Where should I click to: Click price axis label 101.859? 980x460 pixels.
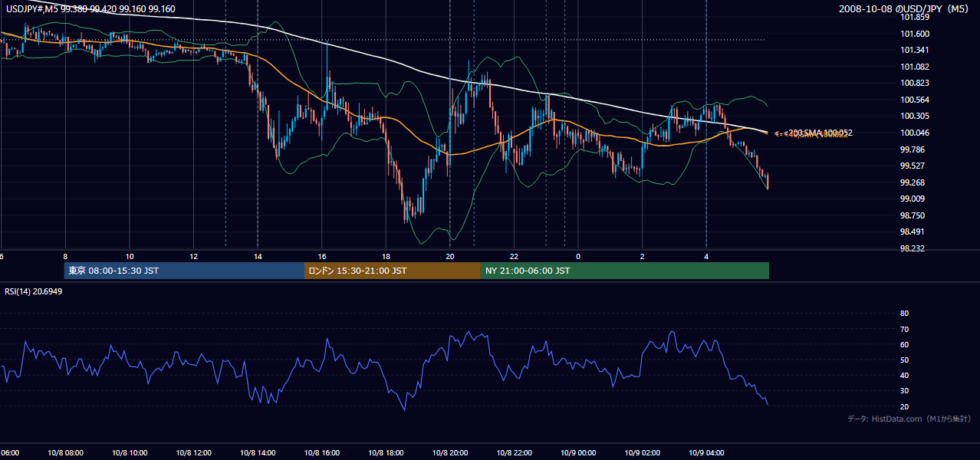[916, 18]
